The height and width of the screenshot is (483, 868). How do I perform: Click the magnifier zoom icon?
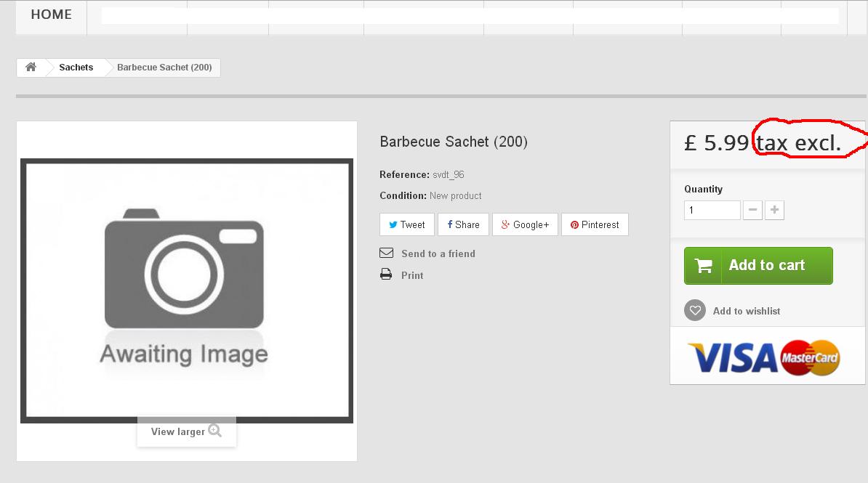pos(214,431)
